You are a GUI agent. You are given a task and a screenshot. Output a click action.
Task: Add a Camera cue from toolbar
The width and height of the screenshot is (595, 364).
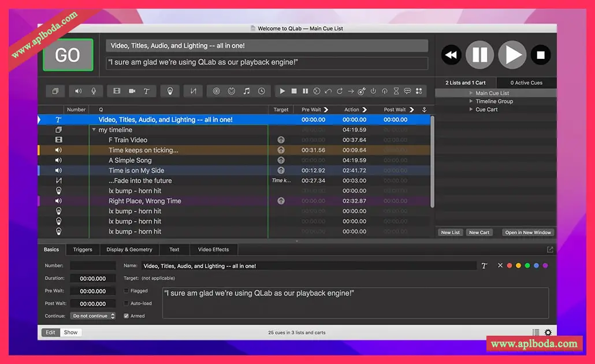tap(132, 91)
